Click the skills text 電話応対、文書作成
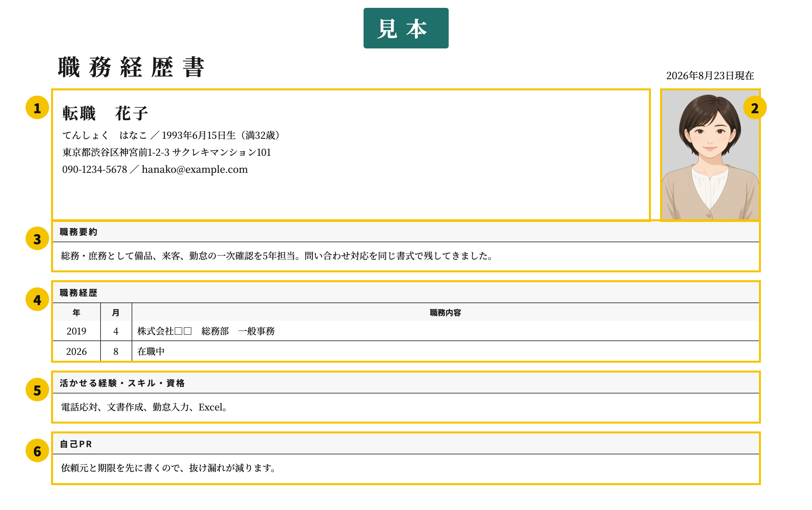Image resolution: width=812 pixels, height=510 pixels. coord(144,407)
